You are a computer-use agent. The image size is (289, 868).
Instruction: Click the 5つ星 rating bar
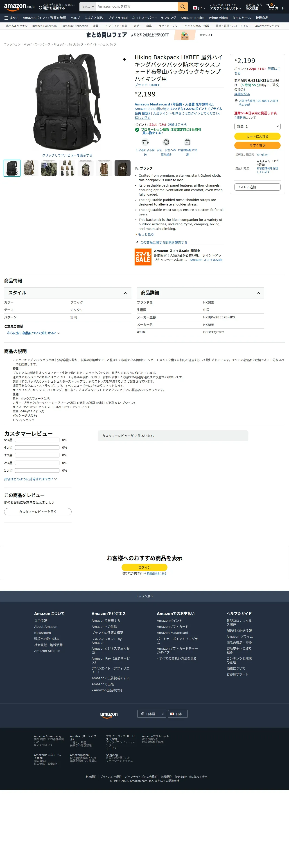pos(37,440)
